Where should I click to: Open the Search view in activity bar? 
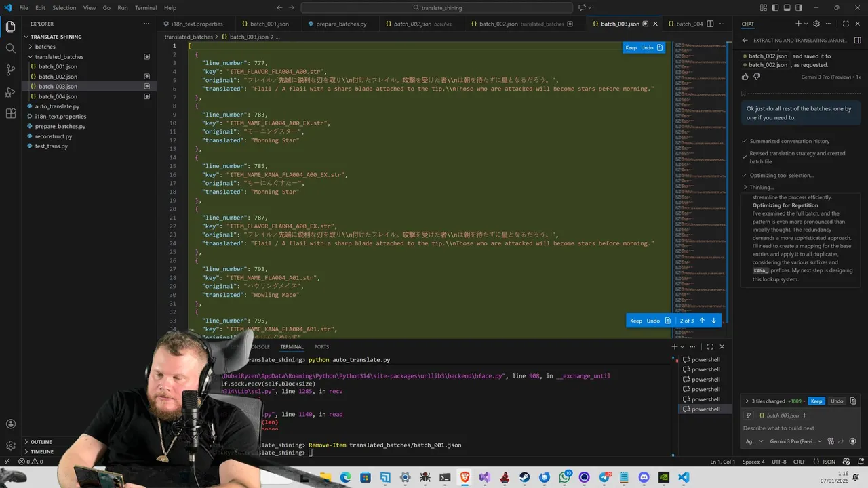pyautogui.click(x=10, y=48)
